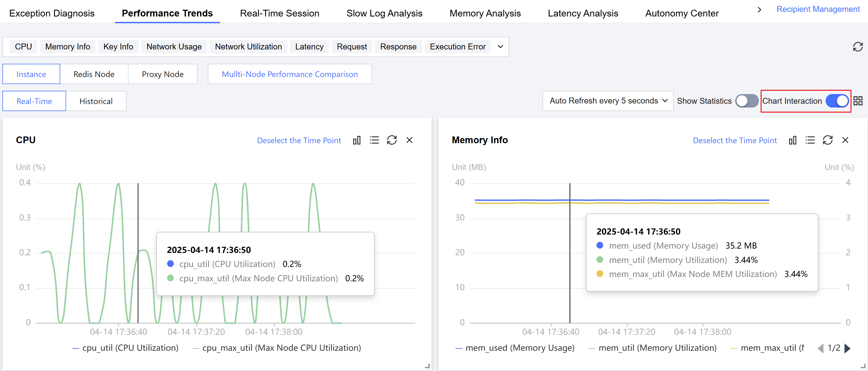Close the CPU chart panel
The width and height of the screenshot is (868, 371).
409,140
